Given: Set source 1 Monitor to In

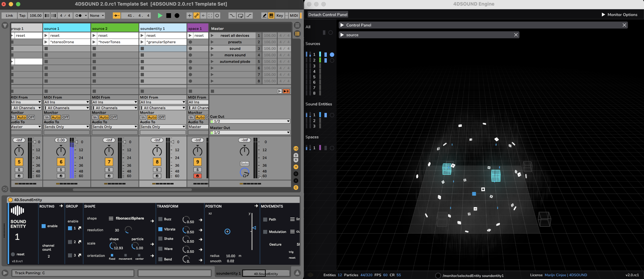Looking at the screenshot, I should [47, 117].
